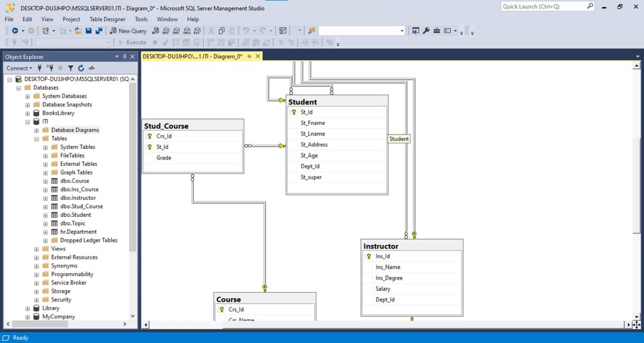Click the Student table title bar
The width and height of the screenshot is (644, 343).
pyautogui.click(x=337, y=101)
